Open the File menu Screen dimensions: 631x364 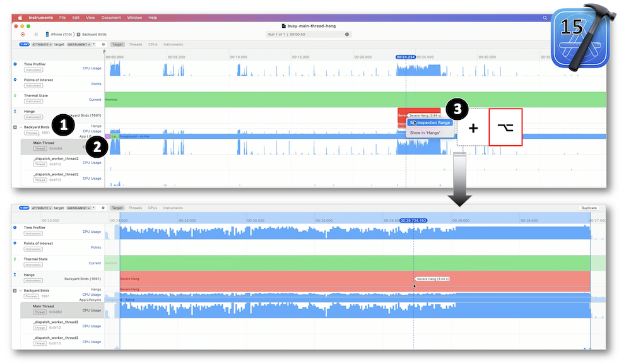62,18
